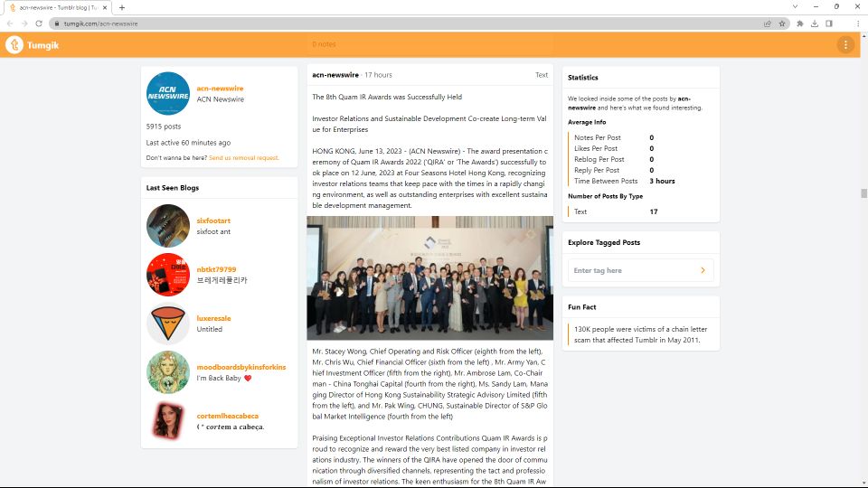Screen dimensions: 868x488
Task: Click the Explore Tagged Posts heading
Action: coord(604,242)
